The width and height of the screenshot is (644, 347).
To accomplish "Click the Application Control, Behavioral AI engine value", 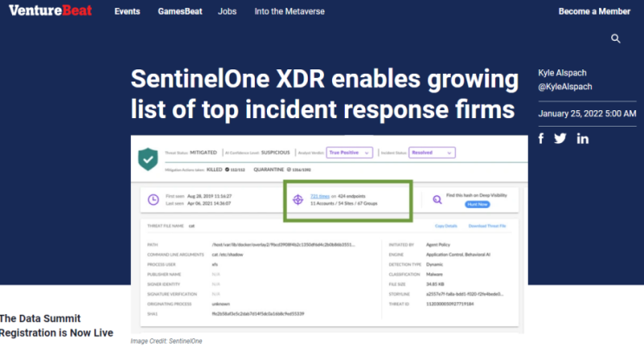I will (x=458, y=254).
